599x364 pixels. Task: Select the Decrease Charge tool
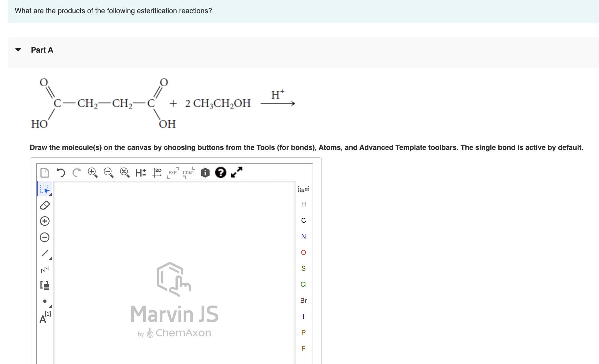(x=44, y=237)
